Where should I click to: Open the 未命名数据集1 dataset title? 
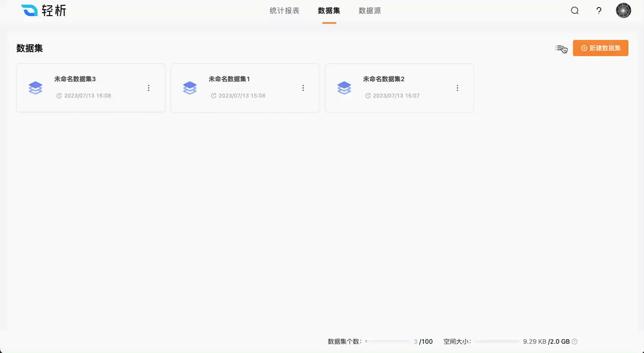click(x=229, y=79)
